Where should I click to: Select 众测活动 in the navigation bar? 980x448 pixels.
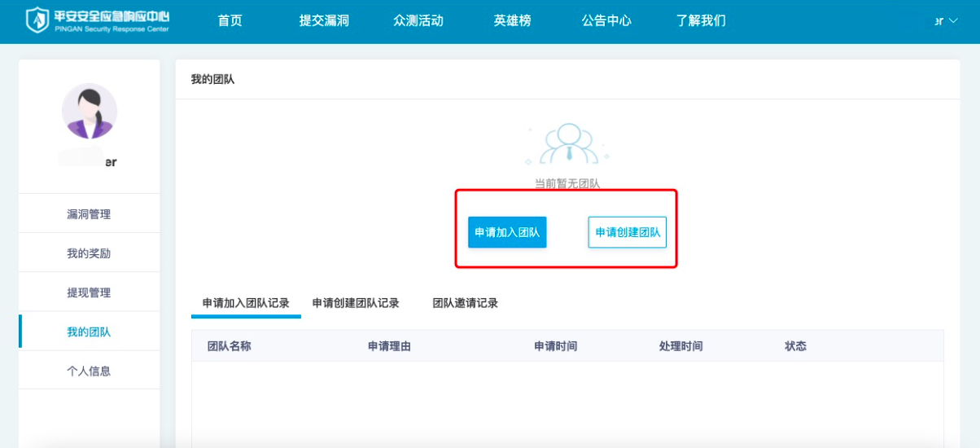point(418,21)
